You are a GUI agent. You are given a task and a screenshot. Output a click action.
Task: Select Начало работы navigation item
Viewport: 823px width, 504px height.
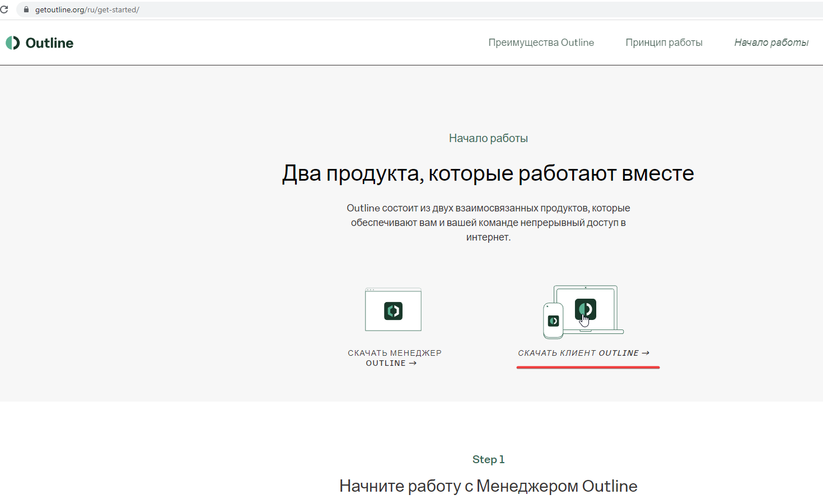click(771, 43)
